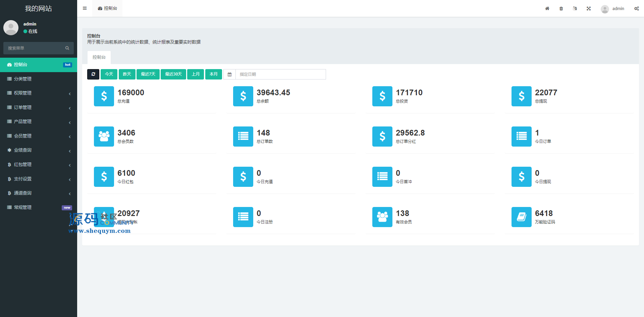Screen dimensions: 644x317
Task: Toggle fullscreen with the expand icon
Action: (x=589, y=8)
